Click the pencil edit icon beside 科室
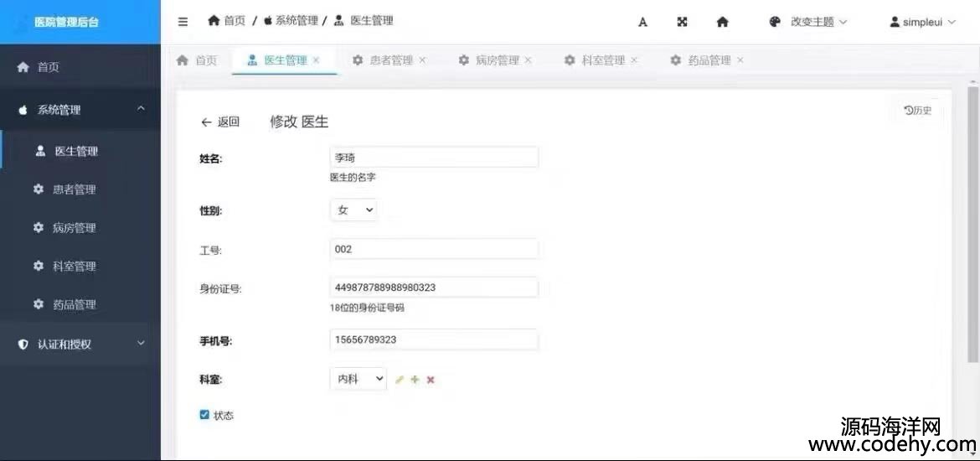The image size is (980, 461). pos(400,380)
